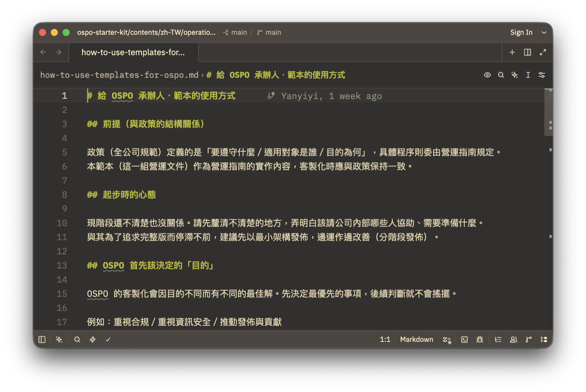Toggle the git panel branch icon
This screenshot has width=586, height=392.
(x=529, y=340)
